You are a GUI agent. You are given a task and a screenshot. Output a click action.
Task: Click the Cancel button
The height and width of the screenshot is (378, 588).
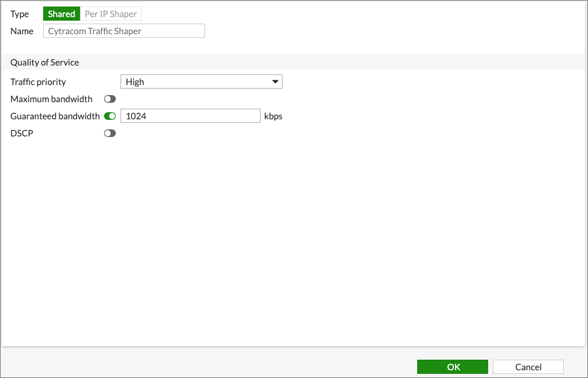click(x=528, y=367)
